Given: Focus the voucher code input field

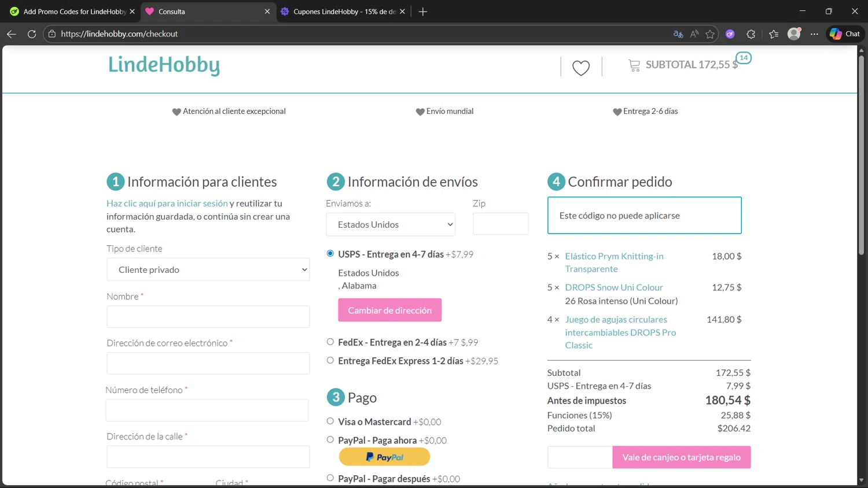Looking at the screenshot, I should tap(580, 457).
